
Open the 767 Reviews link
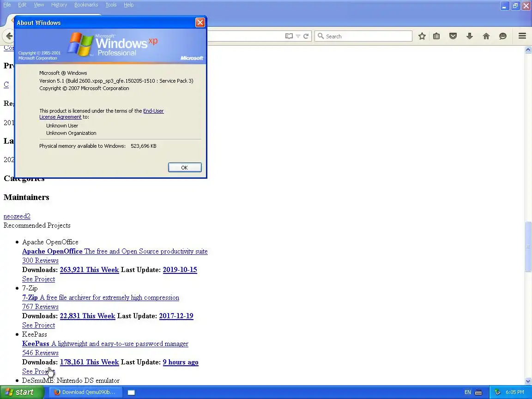click(40, 306)
